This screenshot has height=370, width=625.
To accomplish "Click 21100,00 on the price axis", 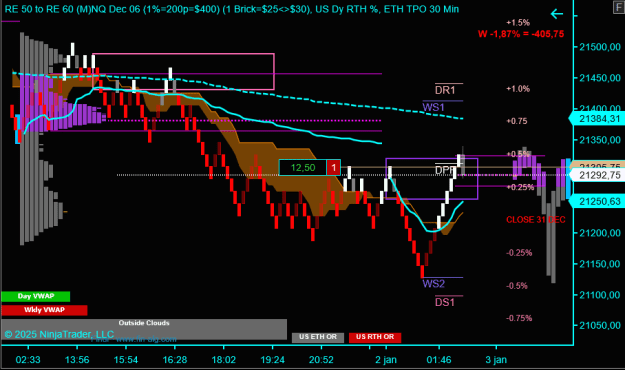I will (x=600, y=295).
